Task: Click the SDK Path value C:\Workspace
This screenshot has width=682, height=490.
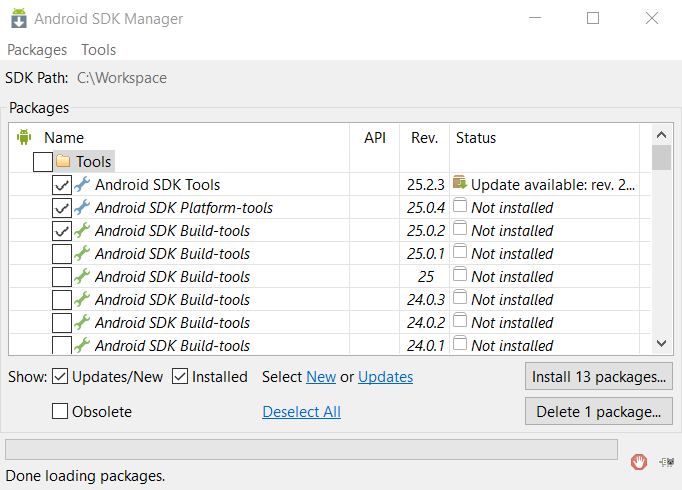Action: (122, 78)
